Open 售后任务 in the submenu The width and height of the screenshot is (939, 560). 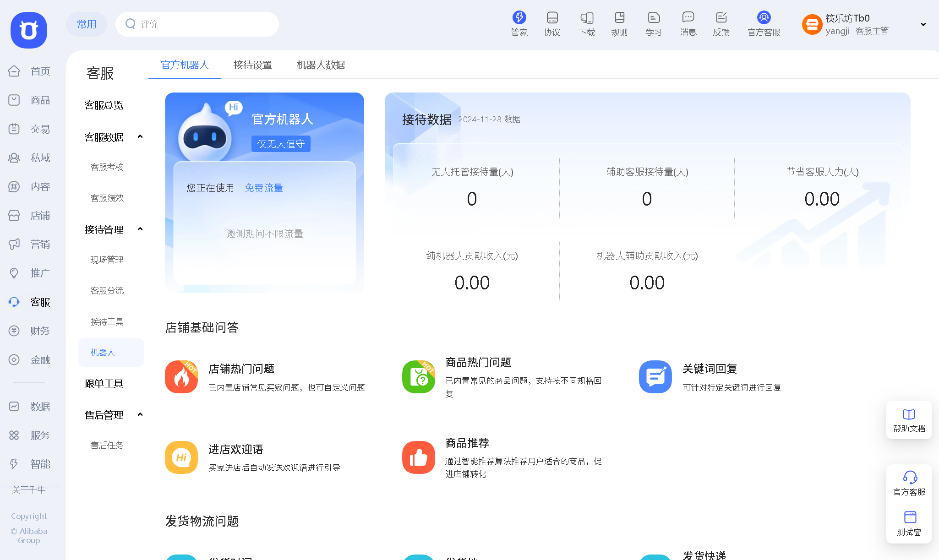point(107,445)
